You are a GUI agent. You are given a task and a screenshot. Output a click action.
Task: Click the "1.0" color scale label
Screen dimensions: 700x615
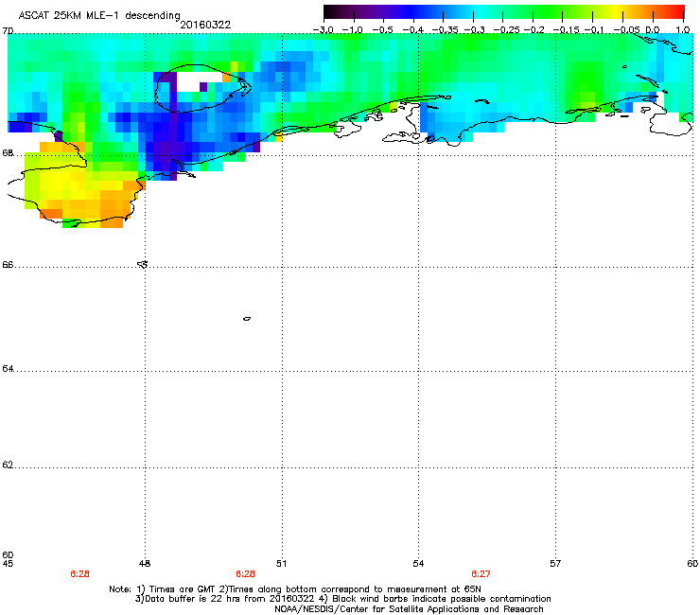(683, 30)
